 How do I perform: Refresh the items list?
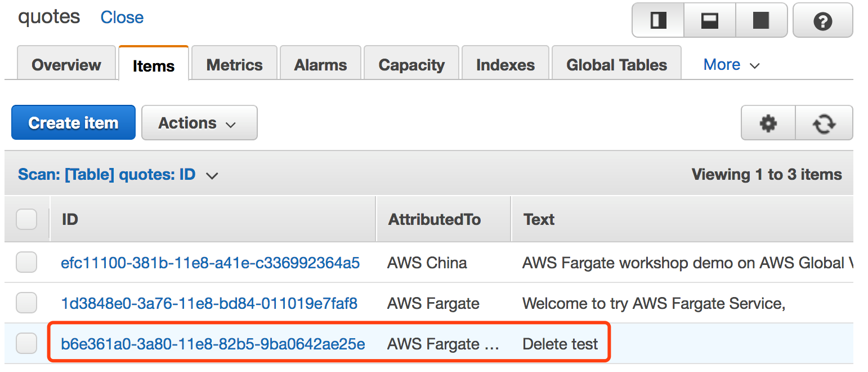(824, 123)
